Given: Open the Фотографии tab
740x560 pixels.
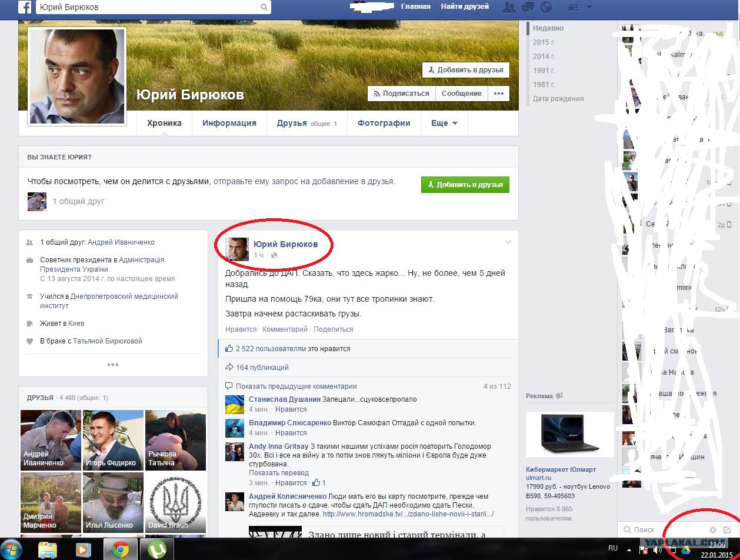Looking at the screenshot, I should pos(384,124).
